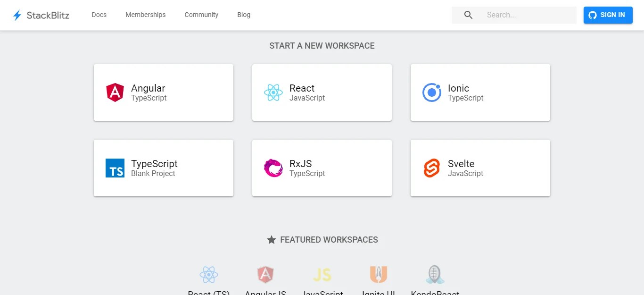Open featured Ignite UI workspace icon

379,274
